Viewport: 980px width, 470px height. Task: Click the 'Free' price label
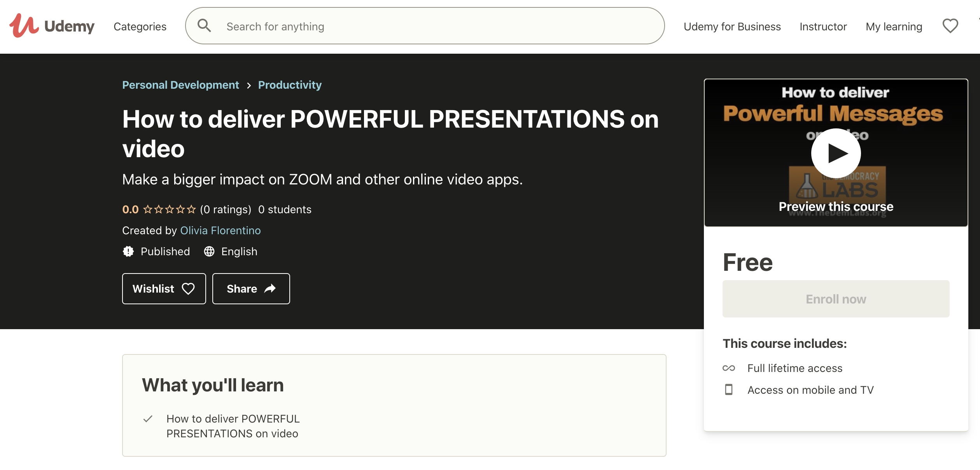click(747, 262)
